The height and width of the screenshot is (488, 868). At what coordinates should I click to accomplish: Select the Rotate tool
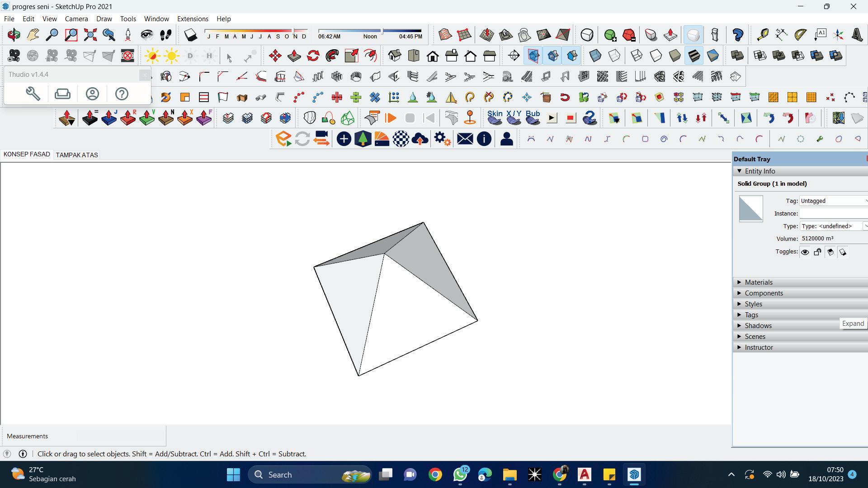pyautogui.click(x=313, y=56)
